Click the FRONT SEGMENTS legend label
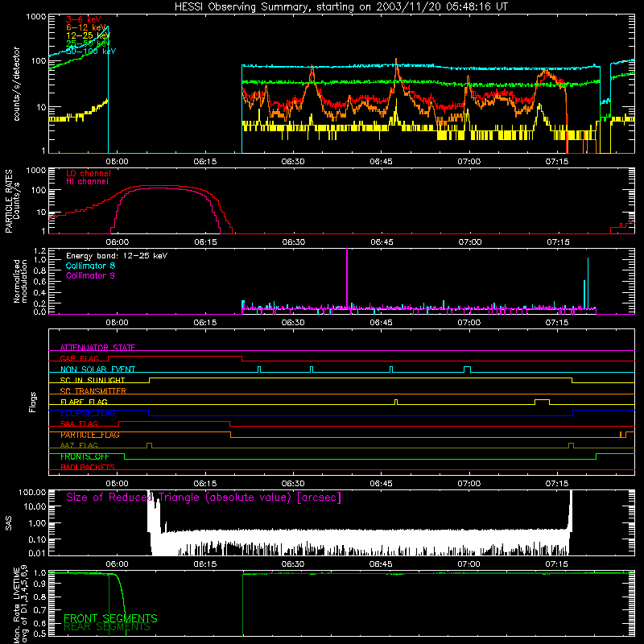The height and width of the screenshot is (644, 644). pos(110,618)
